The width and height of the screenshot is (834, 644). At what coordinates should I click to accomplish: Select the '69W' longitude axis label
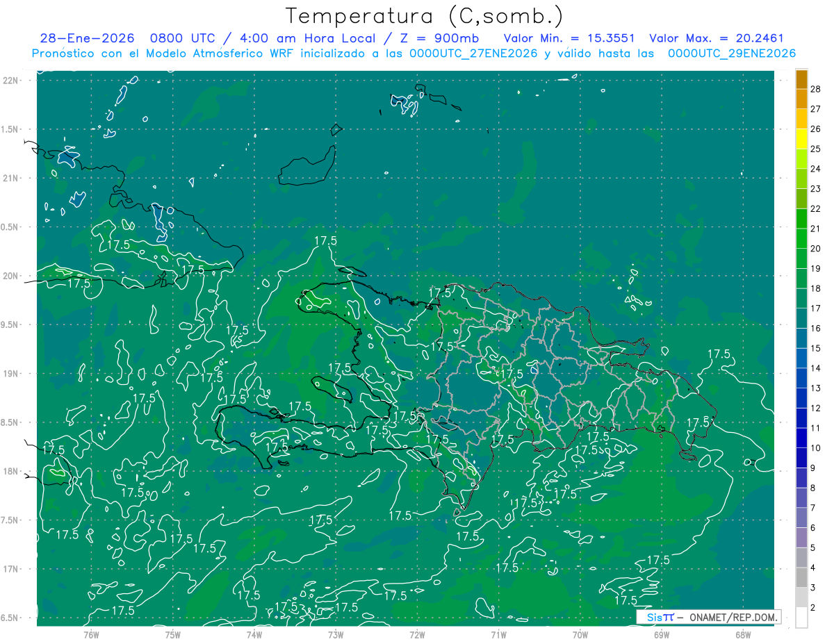[661, 635]
